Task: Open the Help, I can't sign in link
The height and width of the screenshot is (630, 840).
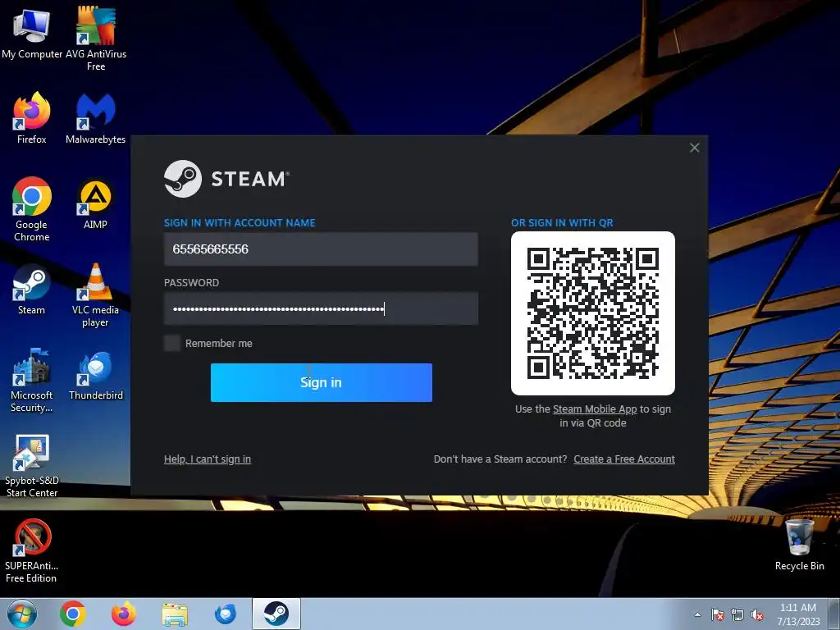Action: (208, 459)
